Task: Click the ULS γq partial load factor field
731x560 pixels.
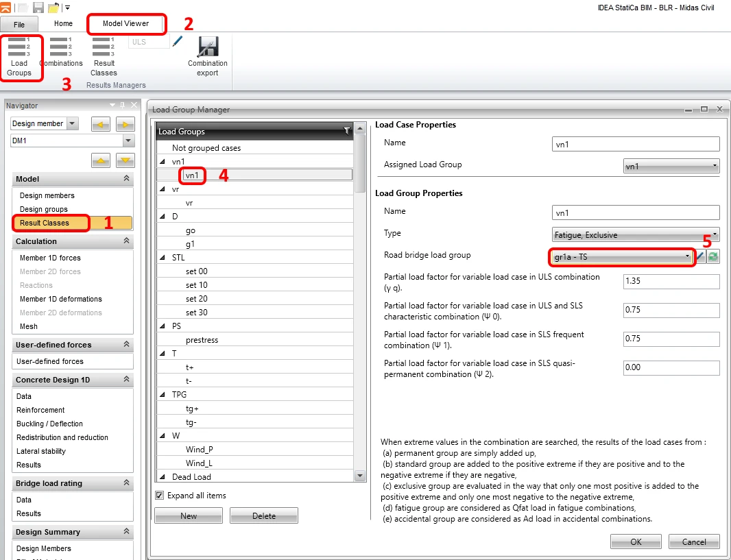Action: tap(671, 281)
